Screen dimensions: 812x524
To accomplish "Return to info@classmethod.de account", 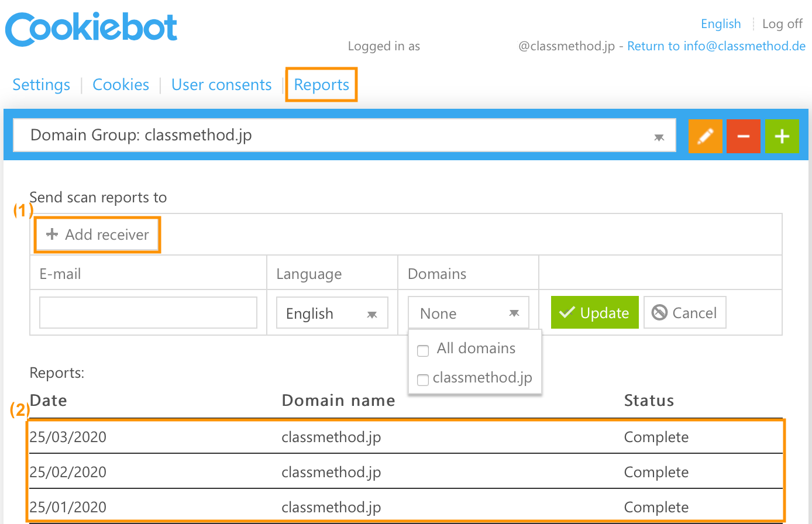I will click(x=717, y=46).
